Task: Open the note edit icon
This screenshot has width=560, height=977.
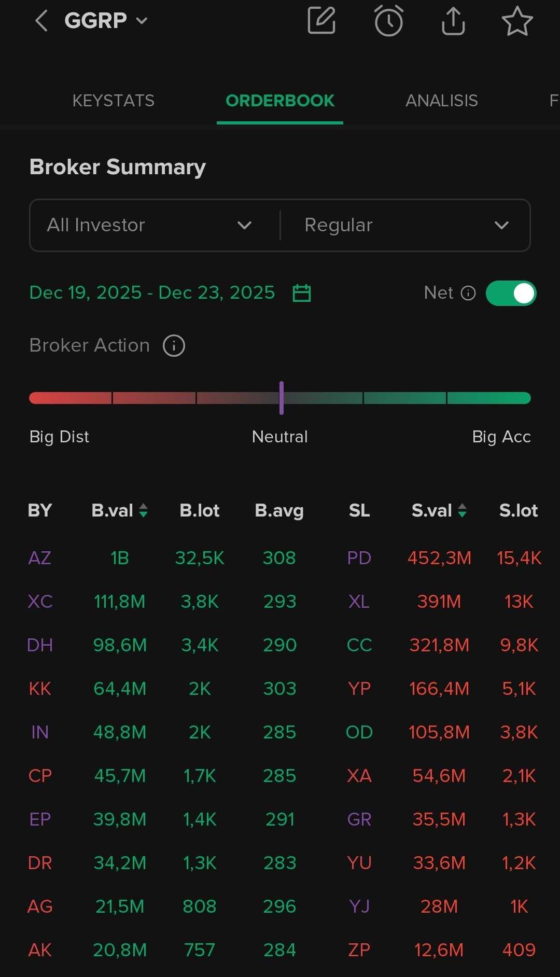Action: coord(321,21)
